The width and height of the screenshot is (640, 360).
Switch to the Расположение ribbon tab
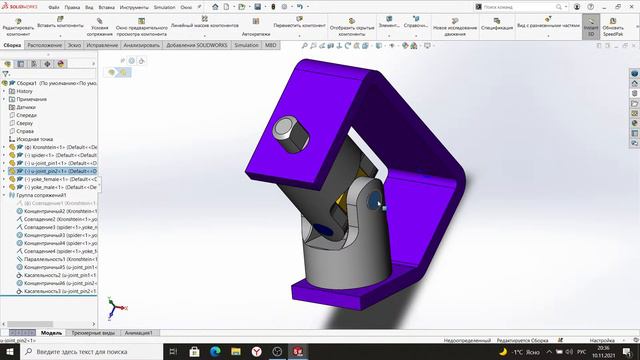(x=44, y=45)
